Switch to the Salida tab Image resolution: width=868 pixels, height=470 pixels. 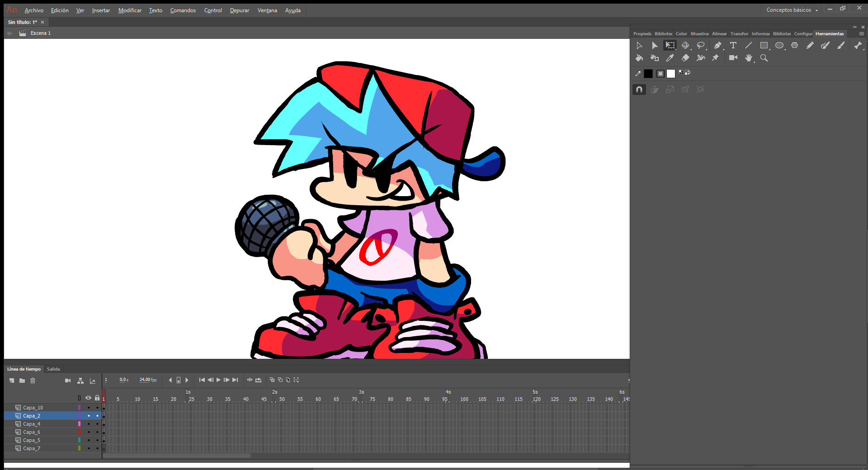click(53, 369)
